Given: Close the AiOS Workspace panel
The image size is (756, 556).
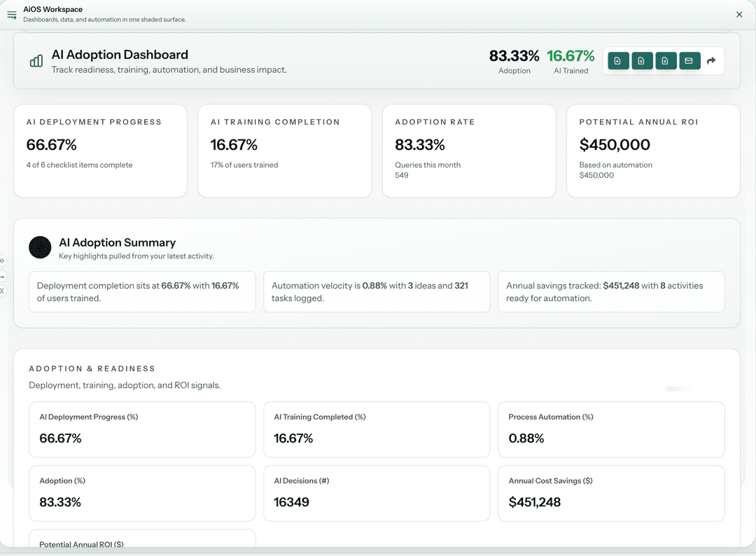Looking at the screenshot, I should [x=739, y=15].
